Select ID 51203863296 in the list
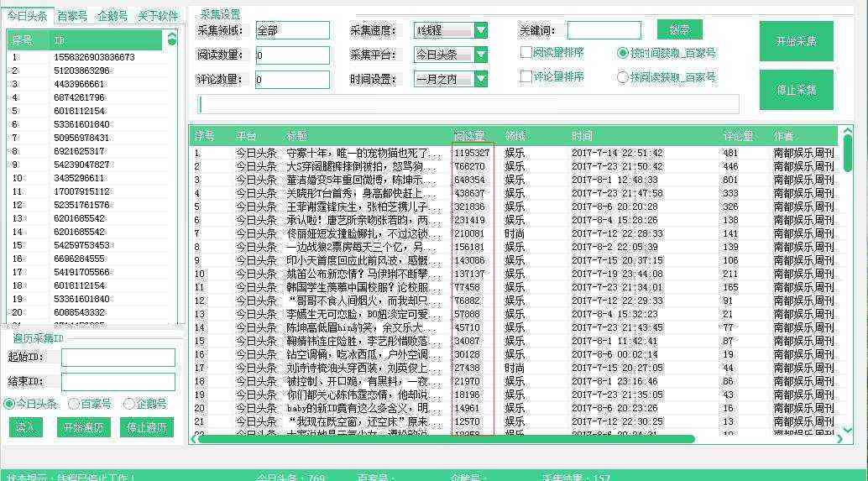 81,71
